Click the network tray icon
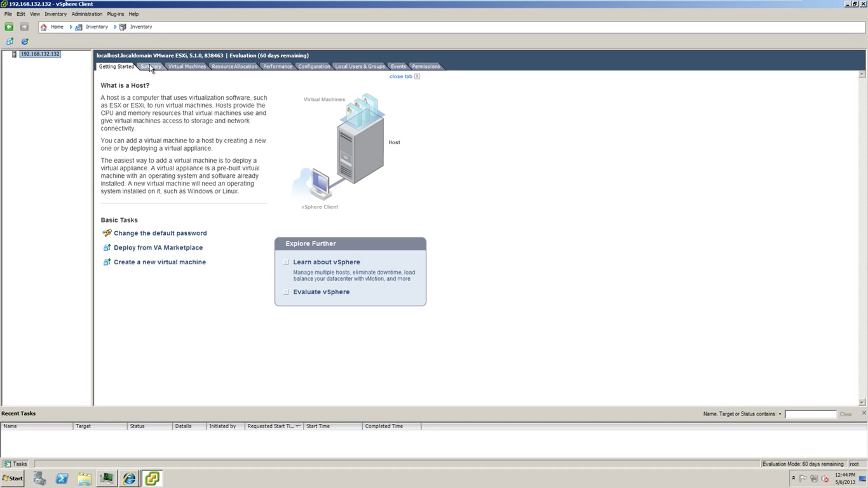 pos(814,478)
